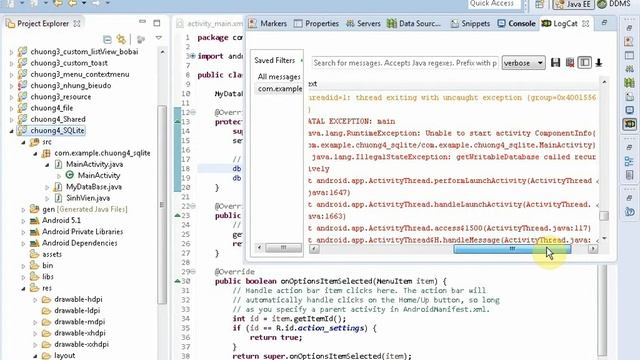The width and height of the screenshot is (640, 360).
Task: Toggle display of saved filters view
Action: [584, 63]
